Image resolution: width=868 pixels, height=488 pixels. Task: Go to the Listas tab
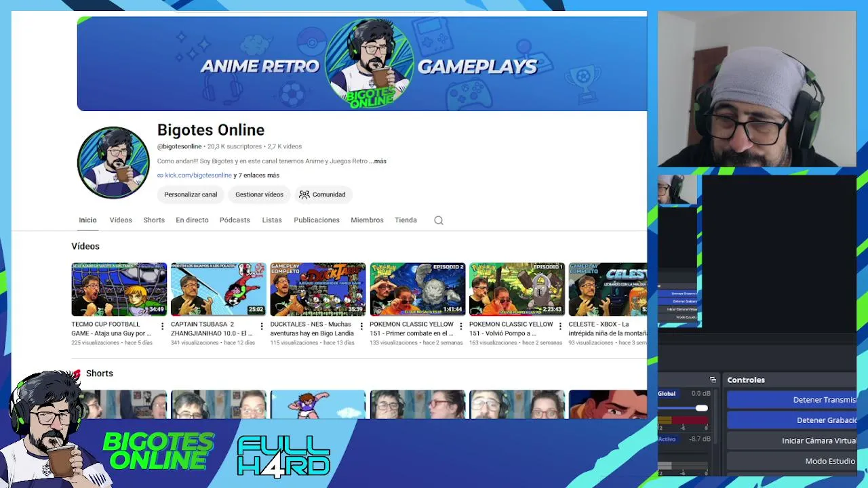[272, 220]
